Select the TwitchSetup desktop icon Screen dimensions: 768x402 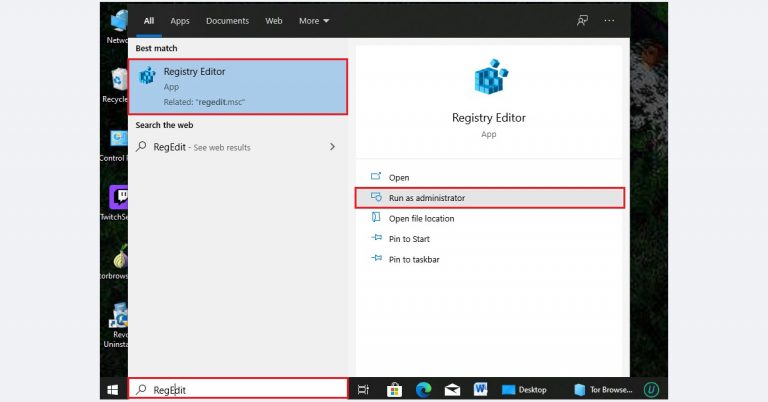[118, 200]
